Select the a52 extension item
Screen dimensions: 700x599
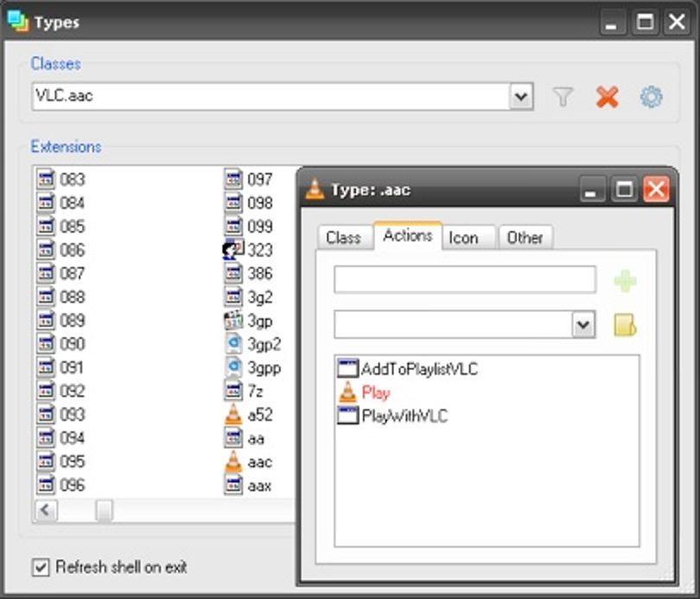pyautogui.click(x=248, y=415)
